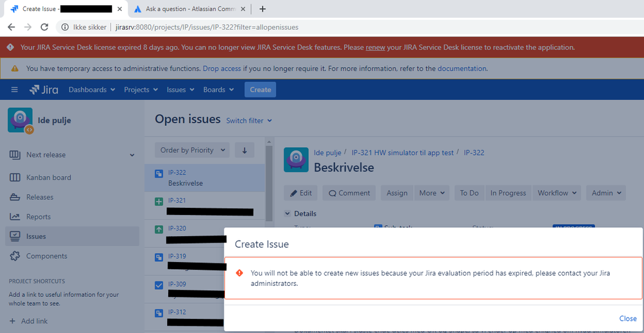Click the Assign button
The image size is (644, 333).
tap(397, 193)
